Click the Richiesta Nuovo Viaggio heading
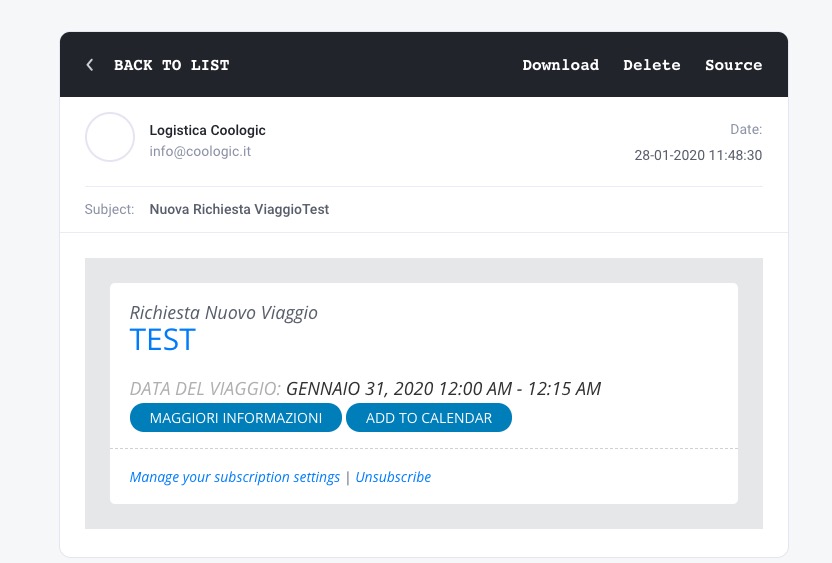 pos(224,313)
